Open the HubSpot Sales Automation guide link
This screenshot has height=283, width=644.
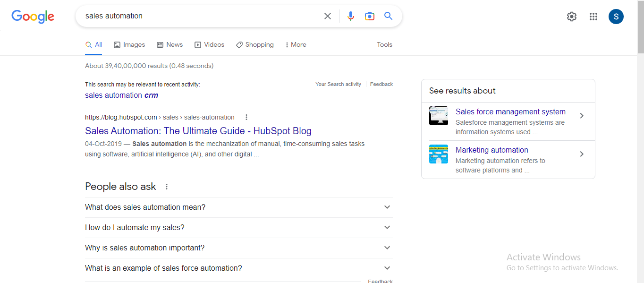click(198, 131)
